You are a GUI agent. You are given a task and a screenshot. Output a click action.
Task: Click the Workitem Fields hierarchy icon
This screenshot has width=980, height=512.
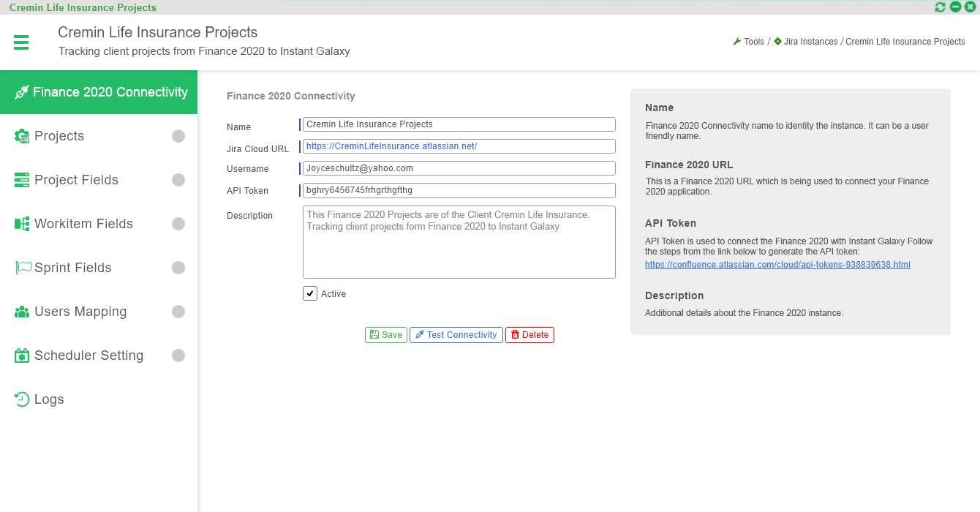(22, 224)
